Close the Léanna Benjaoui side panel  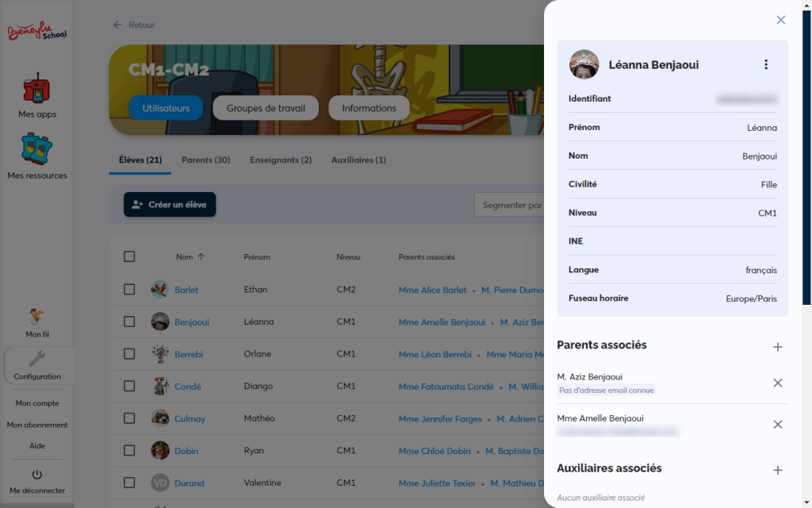780,20
